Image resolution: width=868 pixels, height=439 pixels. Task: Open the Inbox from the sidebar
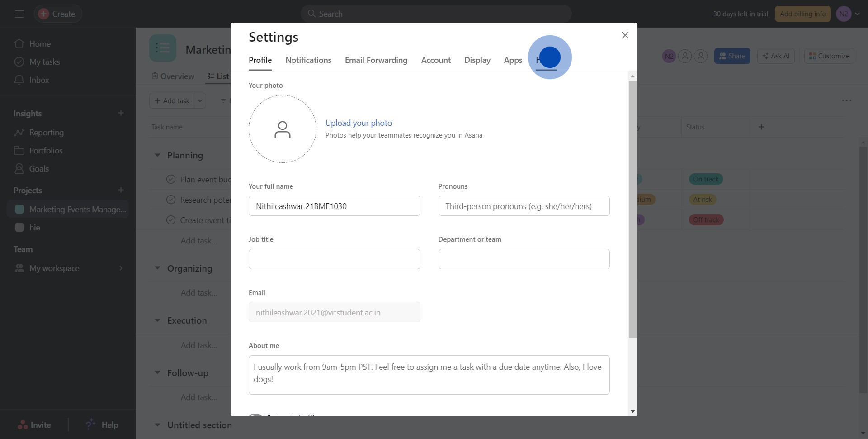[39, 80]
